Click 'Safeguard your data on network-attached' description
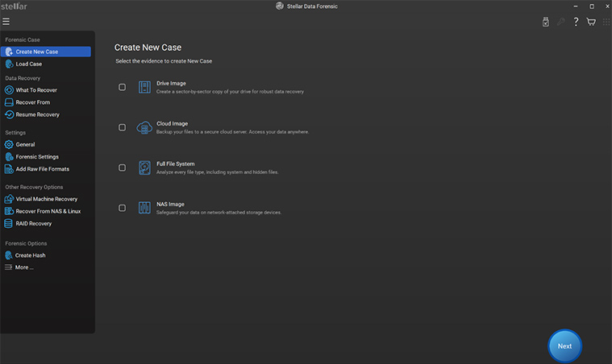Viewport: 612px width, 364px height. [219, 213]
